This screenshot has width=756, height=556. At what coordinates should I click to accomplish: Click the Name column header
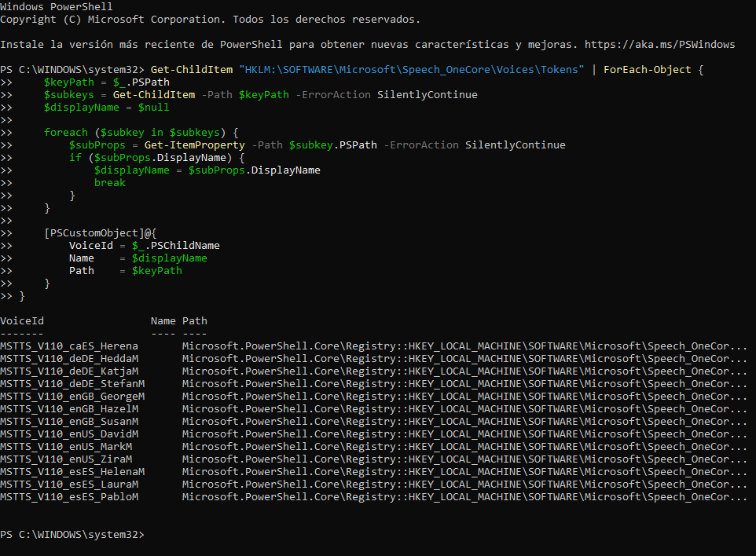[x=163, y=321]
